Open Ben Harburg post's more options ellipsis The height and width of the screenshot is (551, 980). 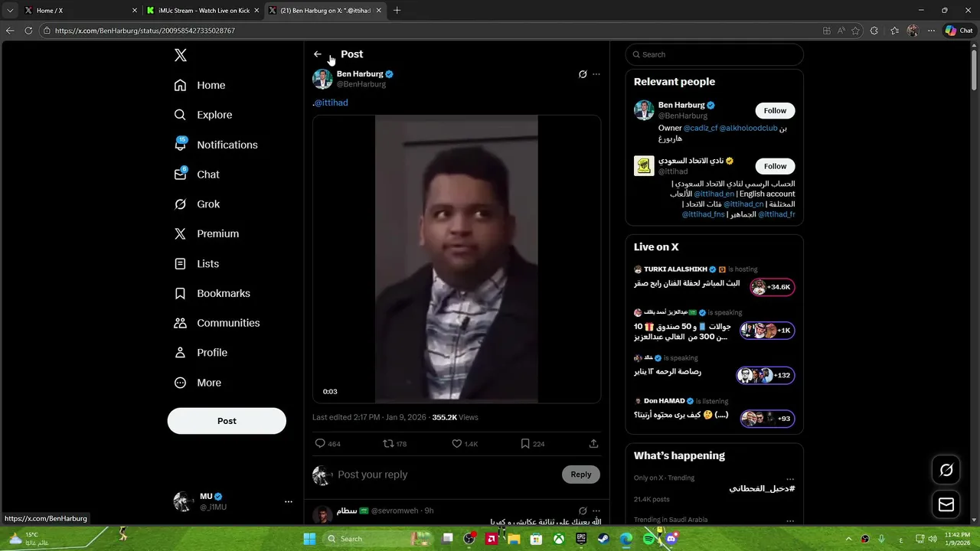coord(596,74)
